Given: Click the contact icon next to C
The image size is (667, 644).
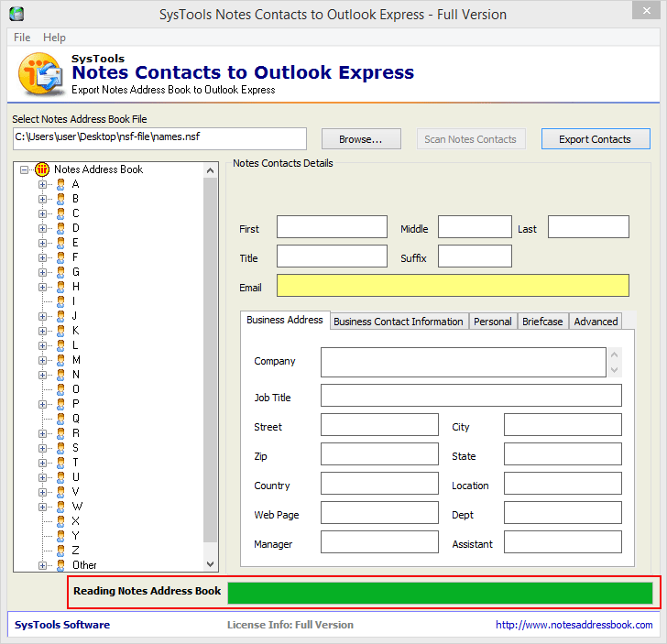Looking at the screenshot, I should pyautogui.click(x=60, y=213).
